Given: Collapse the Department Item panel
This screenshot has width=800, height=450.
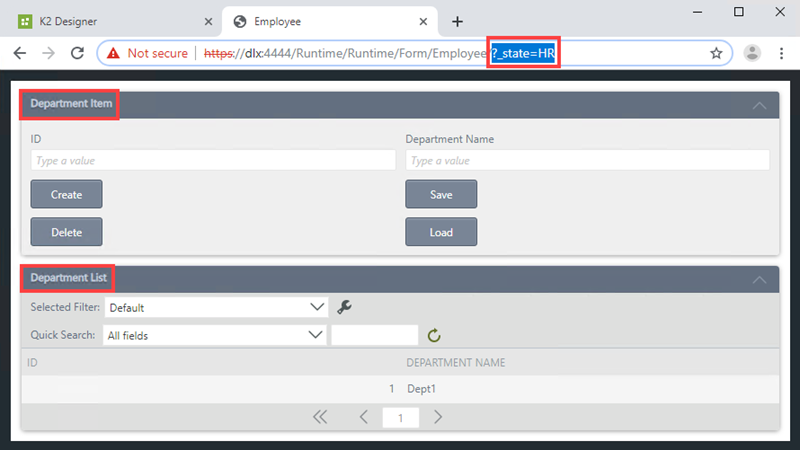Looking at the screenshot, I should coord(759,106).
